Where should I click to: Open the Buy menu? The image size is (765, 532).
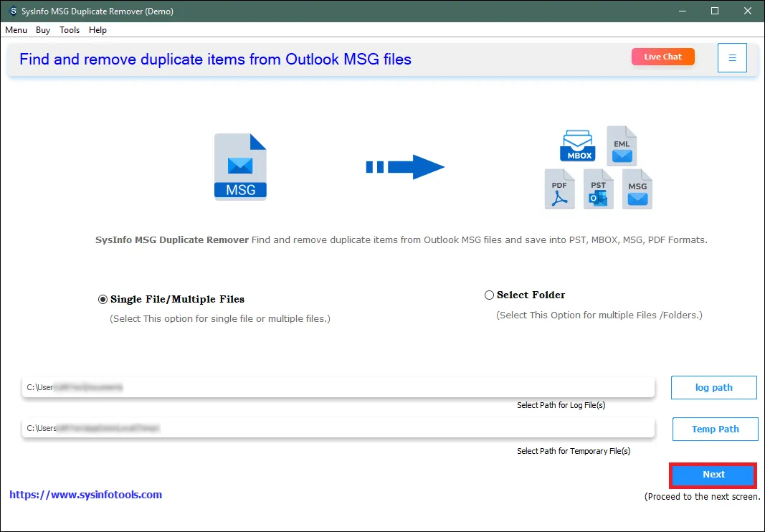(x=43, y=30)
